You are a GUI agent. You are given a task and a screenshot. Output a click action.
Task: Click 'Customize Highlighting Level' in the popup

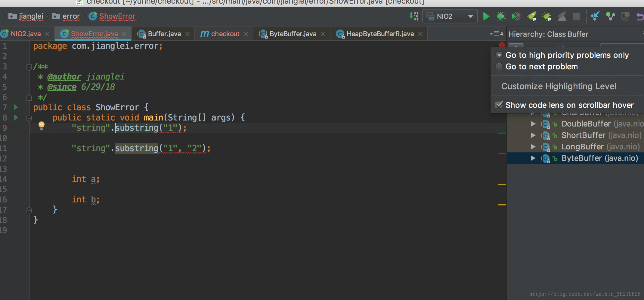559,86
